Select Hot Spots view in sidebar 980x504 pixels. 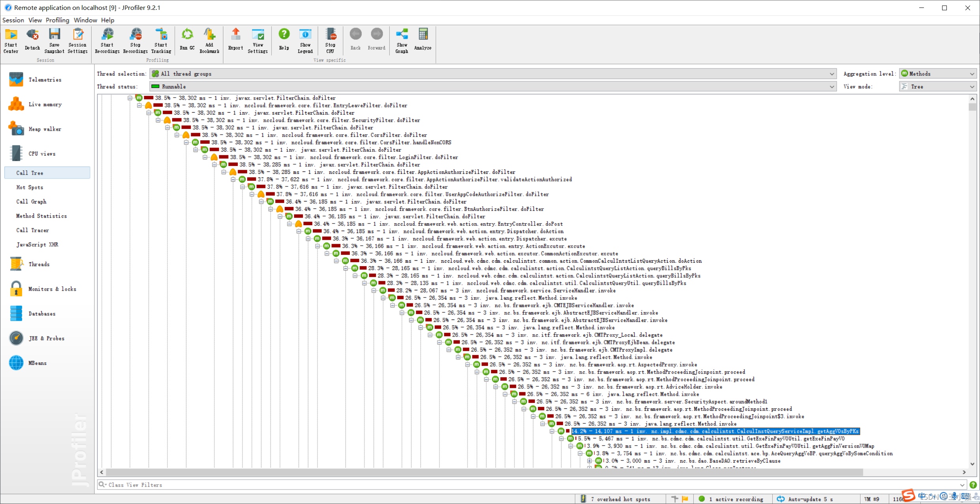tap(30, 188)
